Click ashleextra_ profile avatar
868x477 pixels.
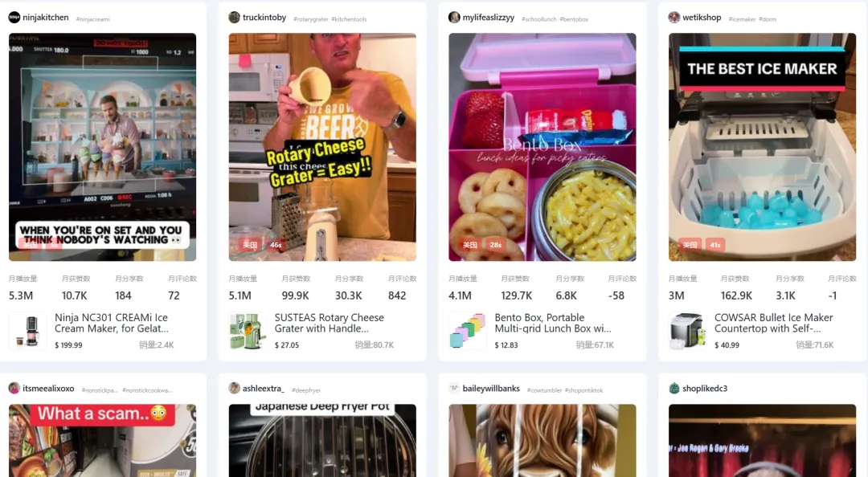coord(234,389)
